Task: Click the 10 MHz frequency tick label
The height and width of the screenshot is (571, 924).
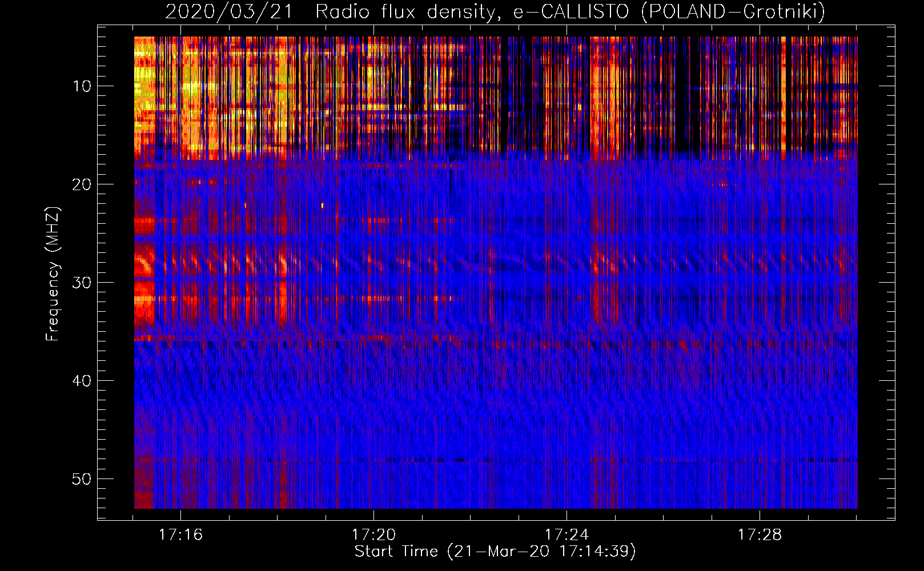Action: [82, 86]
